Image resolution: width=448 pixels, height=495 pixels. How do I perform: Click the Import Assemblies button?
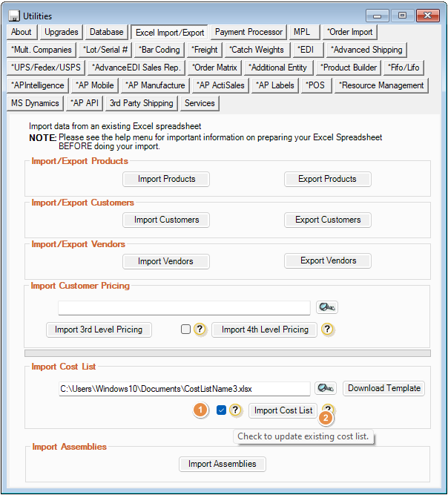222,464
